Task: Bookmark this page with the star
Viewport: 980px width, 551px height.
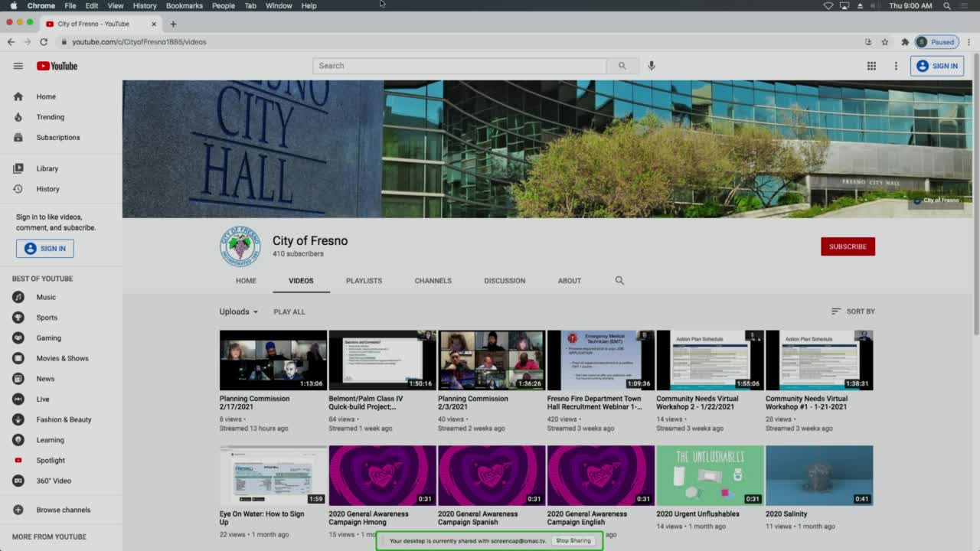Action: (x=885, y=42)
